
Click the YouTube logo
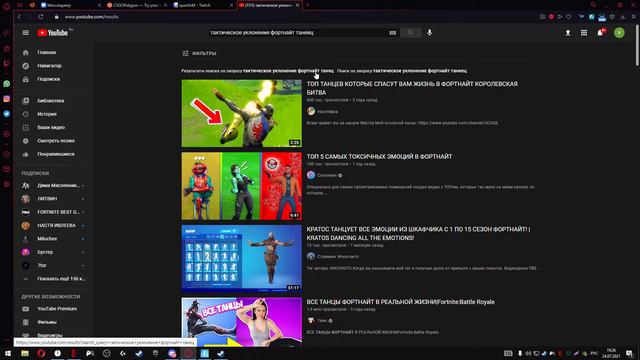[x=53, y=33]
